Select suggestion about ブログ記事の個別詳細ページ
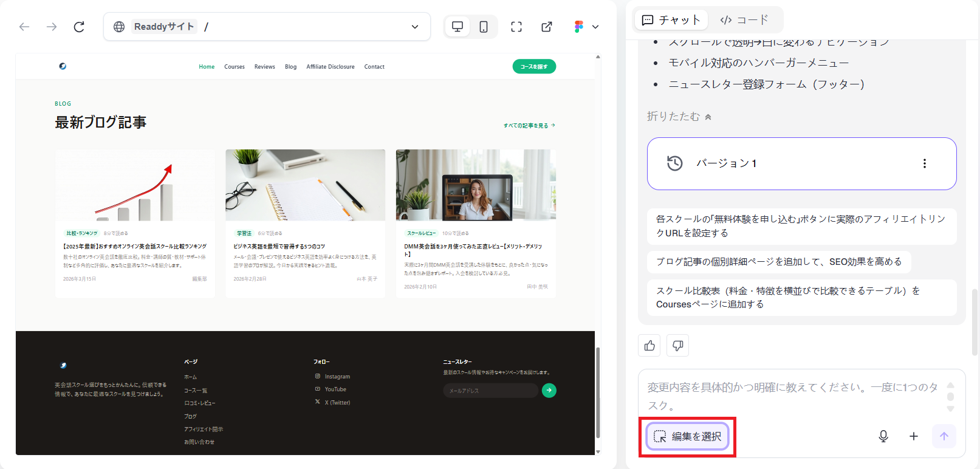This screenshot has width=980, height=469. tap(779, 262)
